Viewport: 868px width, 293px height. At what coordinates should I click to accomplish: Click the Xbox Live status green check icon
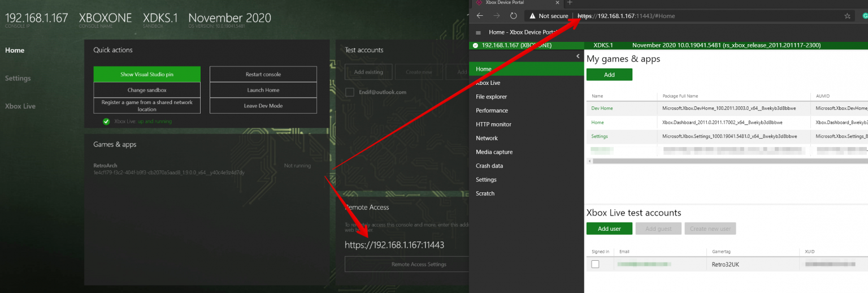point(106,121)
